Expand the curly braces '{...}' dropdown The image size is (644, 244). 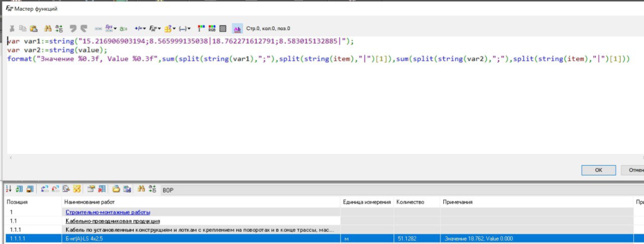(185, 29)
